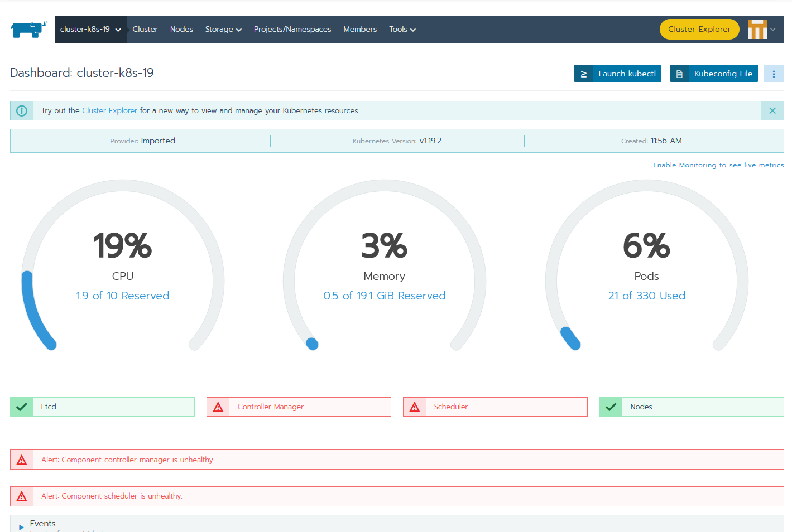Open the vertical ellipsis actions menu
792x532 pixels.
774,74
